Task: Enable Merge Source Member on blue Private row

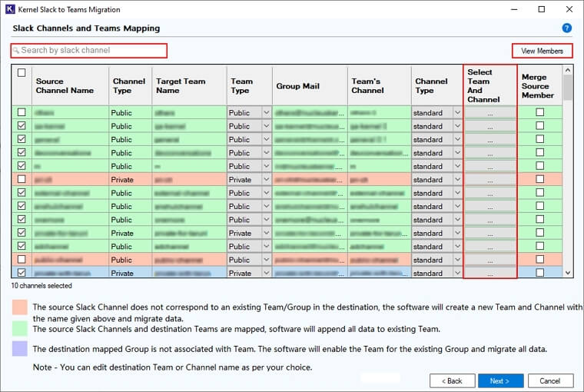Action: coord(539,272)
